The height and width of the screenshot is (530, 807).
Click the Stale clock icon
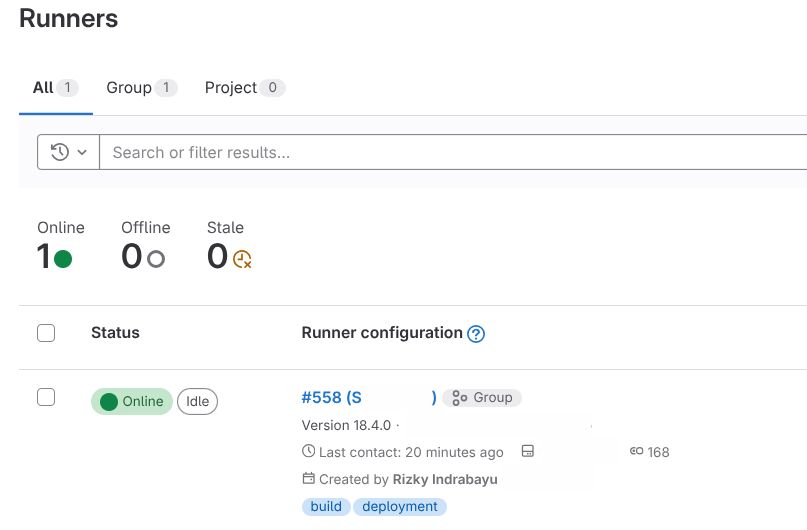pos(242,259)
